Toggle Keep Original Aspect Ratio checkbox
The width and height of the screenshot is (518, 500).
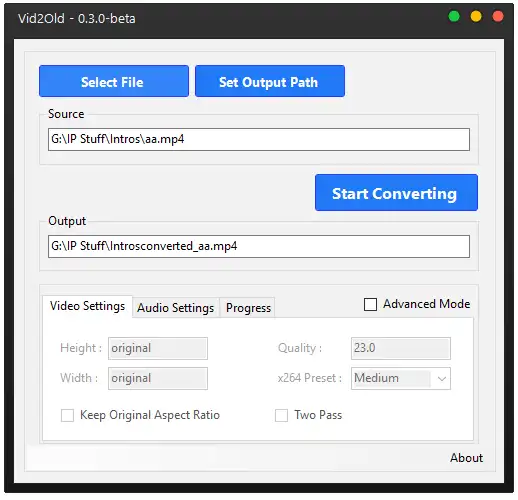pos(67,415)
